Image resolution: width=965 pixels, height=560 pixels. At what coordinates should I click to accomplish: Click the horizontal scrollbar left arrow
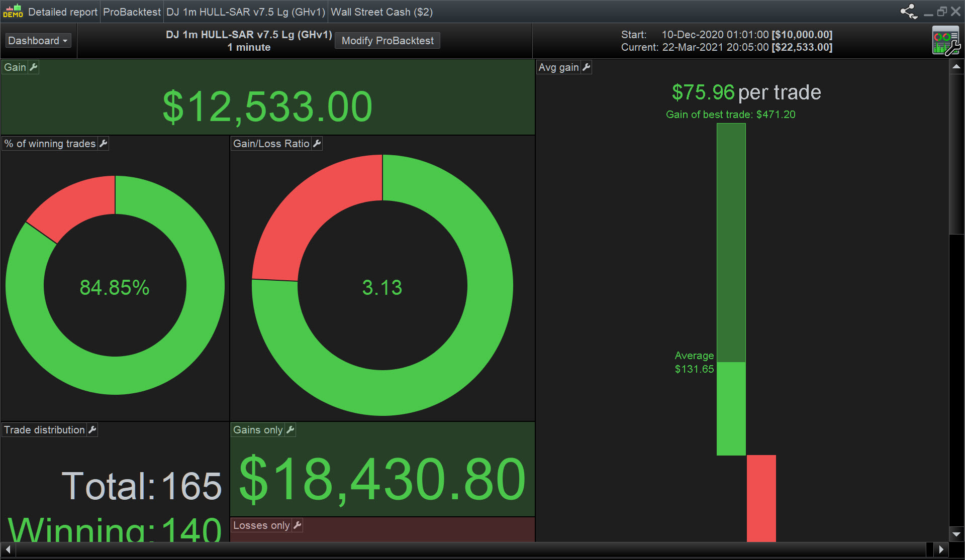8,549
